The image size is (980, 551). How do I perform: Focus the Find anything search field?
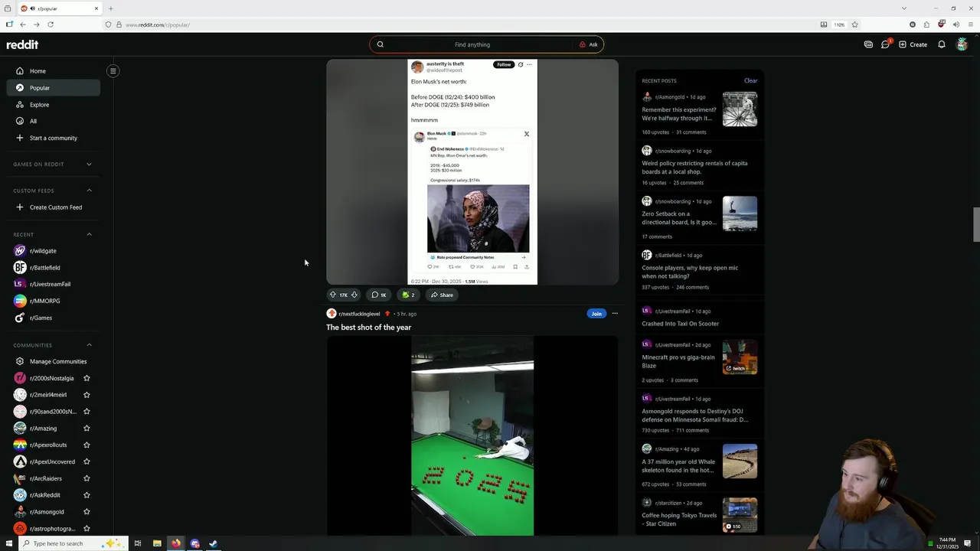pos(472,44)
